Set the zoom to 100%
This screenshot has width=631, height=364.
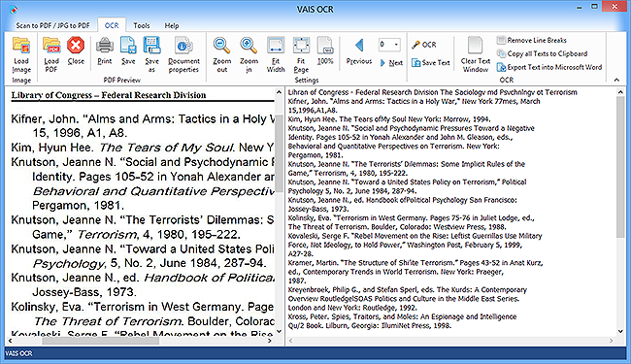[325, 50]
